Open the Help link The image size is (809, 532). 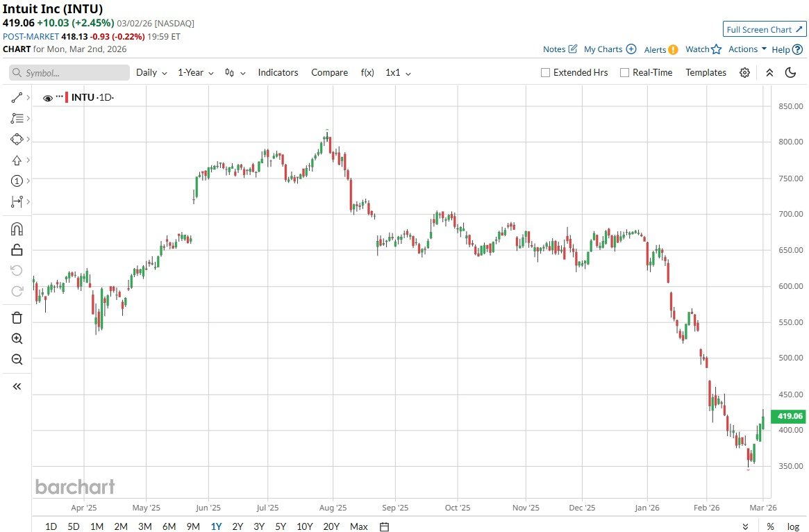[787, 49]
